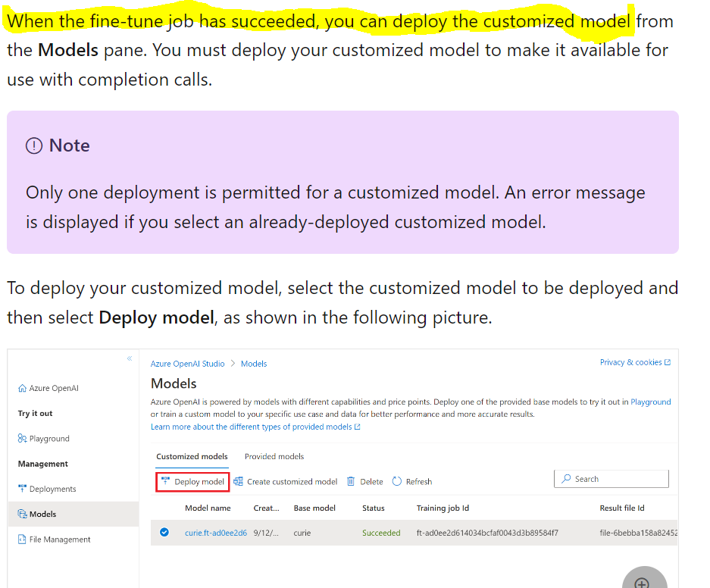Open File Management from the sidebar
Image resolution: width=710 pixels, height=588 pixels.
point(22,539)
